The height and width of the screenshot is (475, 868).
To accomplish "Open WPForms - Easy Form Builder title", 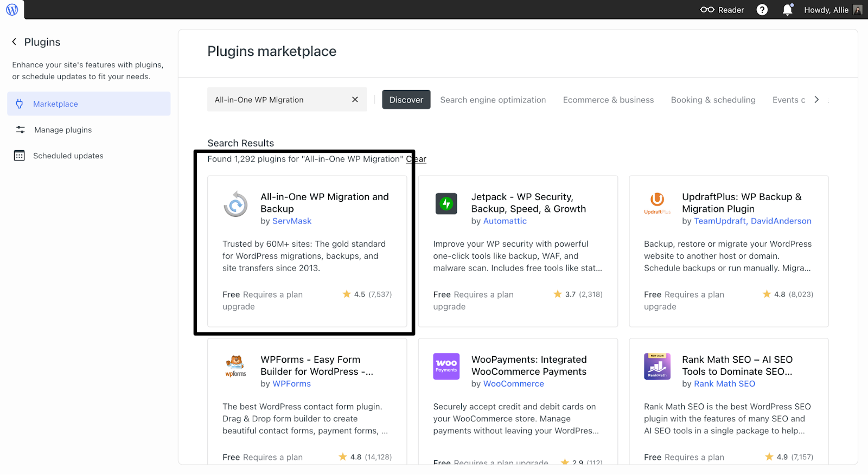I will [x=317, y=365].
